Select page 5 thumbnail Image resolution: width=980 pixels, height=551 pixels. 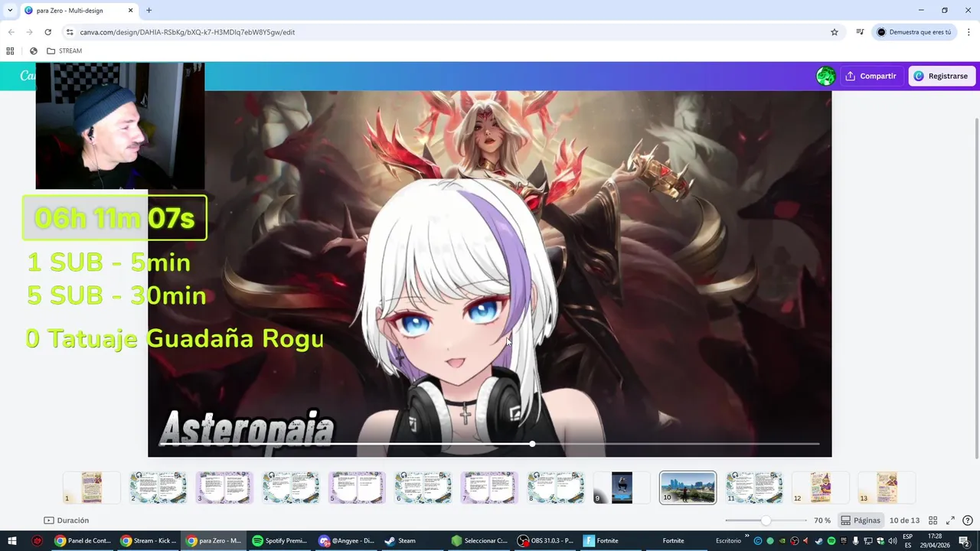click(x=357, y=487)
